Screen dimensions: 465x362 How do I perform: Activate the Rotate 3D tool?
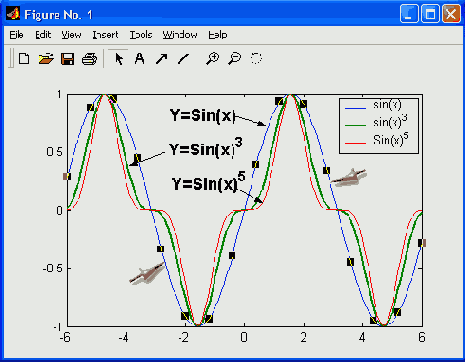(x=256, y=59)
